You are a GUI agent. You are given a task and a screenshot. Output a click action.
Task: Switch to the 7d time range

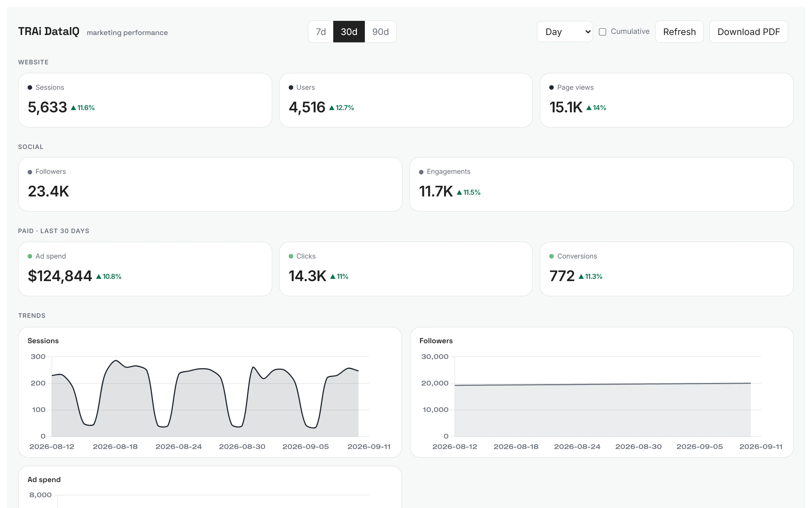pyautogui.click(x=321, y=32)
